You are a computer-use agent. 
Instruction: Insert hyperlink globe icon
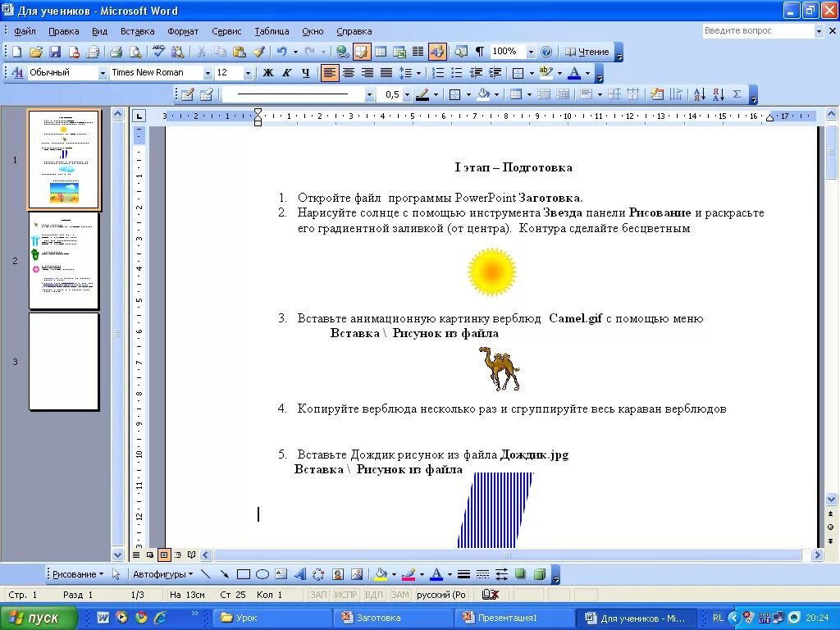[342, 52]
